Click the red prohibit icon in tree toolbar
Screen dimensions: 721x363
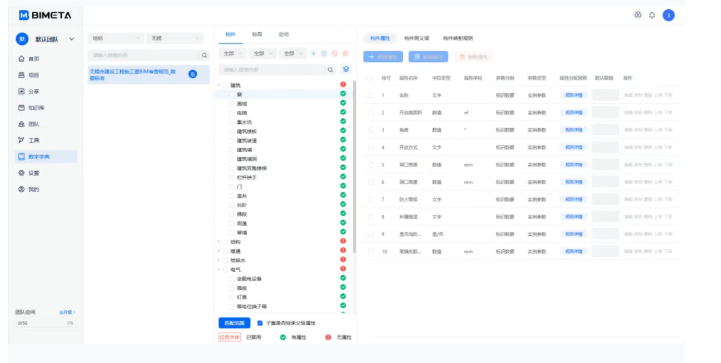pos(335,54)
